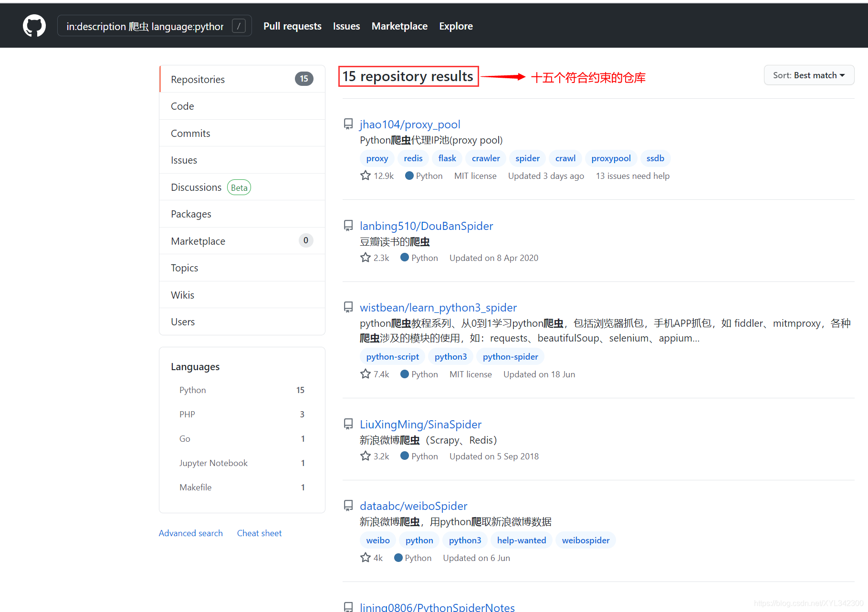The image size is (868, 612).
Task: Open lanbing510/DouBanSpider repository
Action: pos(426,226)
